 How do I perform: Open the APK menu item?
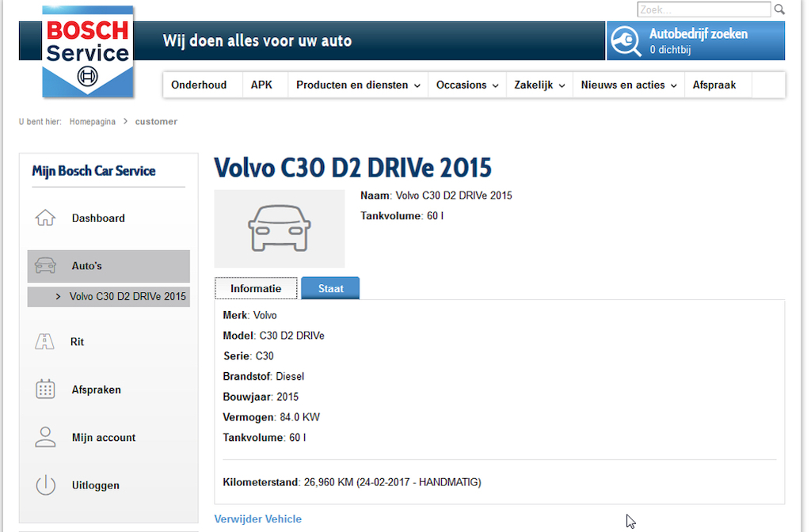point(261,85)
